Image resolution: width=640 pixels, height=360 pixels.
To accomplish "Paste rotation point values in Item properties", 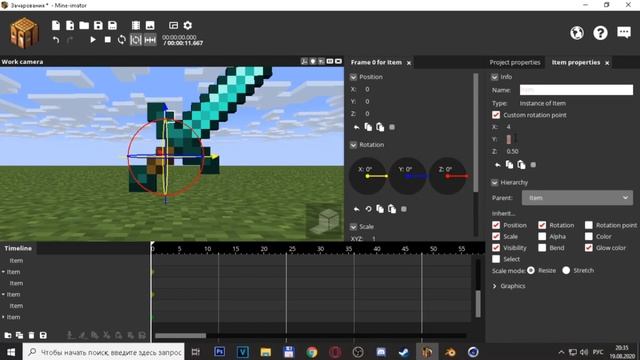I will (521, 165).
